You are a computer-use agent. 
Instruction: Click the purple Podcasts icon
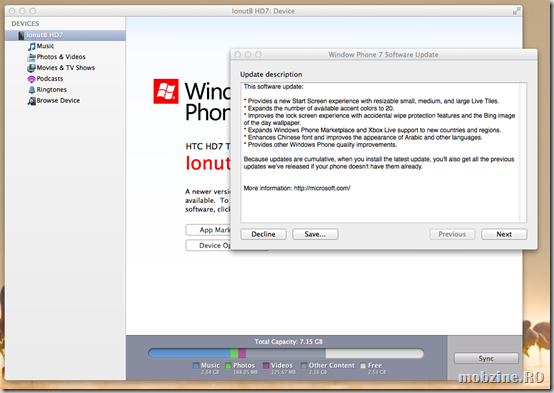pos(31,79)
